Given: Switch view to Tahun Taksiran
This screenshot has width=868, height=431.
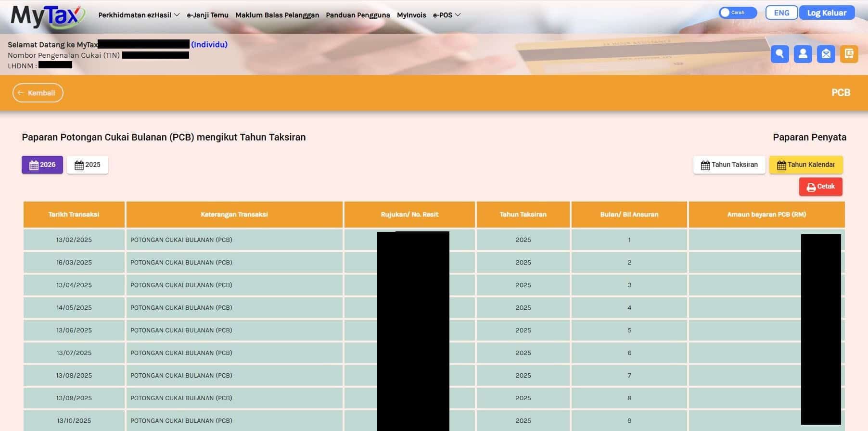Looking at the screenshot, I should 729,165.
